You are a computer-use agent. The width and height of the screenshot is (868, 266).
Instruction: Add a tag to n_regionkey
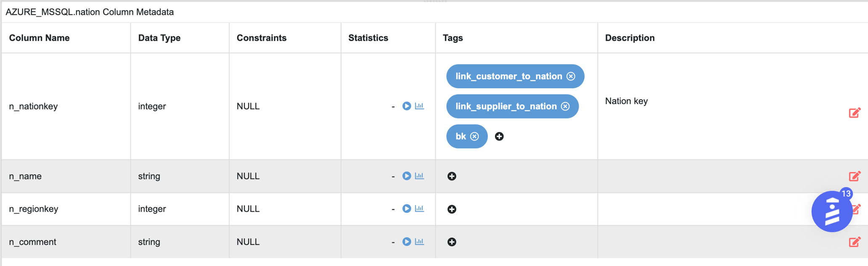(x=452, y=209)
